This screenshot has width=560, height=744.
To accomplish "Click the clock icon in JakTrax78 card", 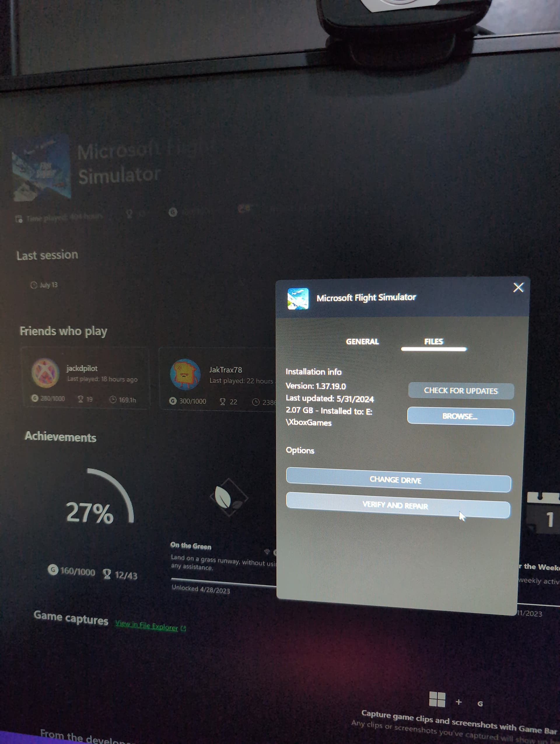I will point(256,402).
